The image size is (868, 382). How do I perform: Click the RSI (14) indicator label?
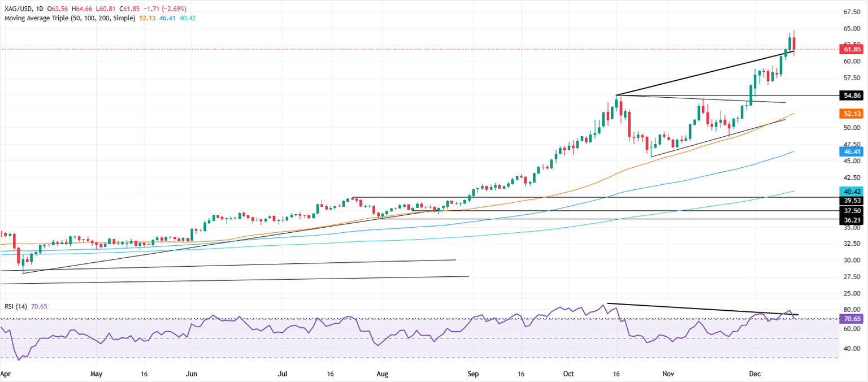(x=17, y=306)
